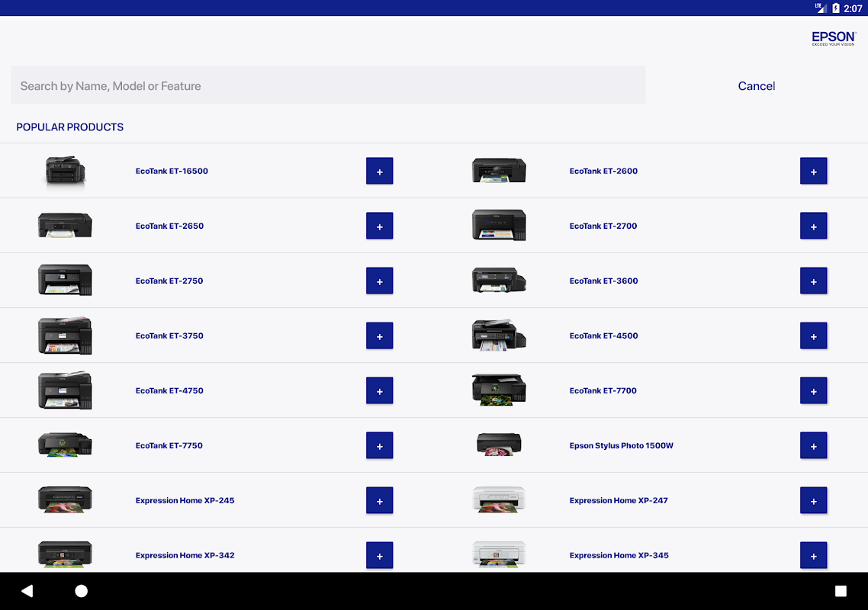Open Expression Home XP-342 thumbnail

point(65,554)
